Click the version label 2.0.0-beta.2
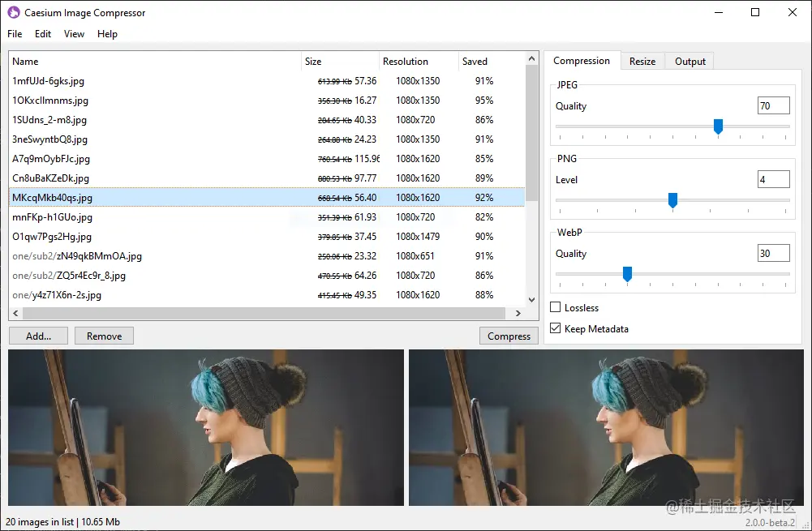This screenshot has height=531, width=812. [x=770, y=523]
